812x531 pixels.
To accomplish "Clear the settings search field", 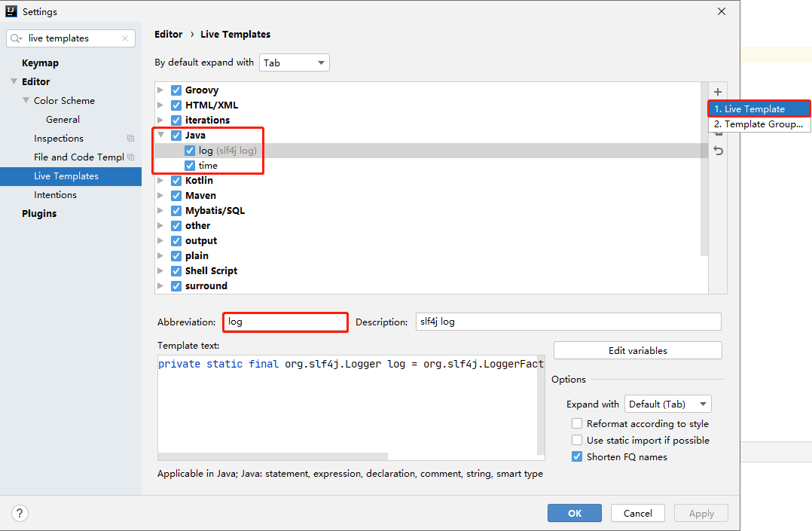I will click(125, 38).
